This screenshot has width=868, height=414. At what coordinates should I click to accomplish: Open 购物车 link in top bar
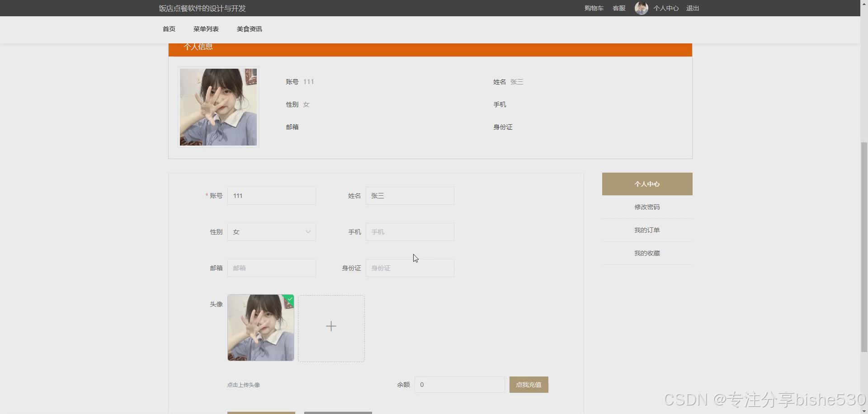(x=594, y=8)
